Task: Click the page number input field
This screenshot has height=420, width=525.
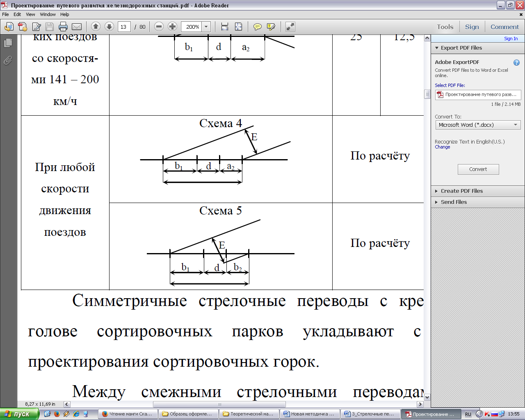Action: 123,27
